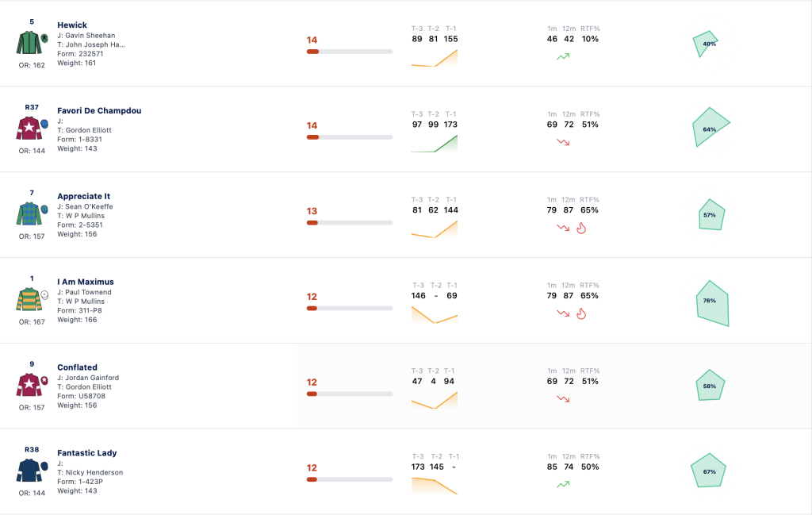Click Hewick's rating progress bar showing 14
Screen dimensions: 812x515
(x=350, y=52)
